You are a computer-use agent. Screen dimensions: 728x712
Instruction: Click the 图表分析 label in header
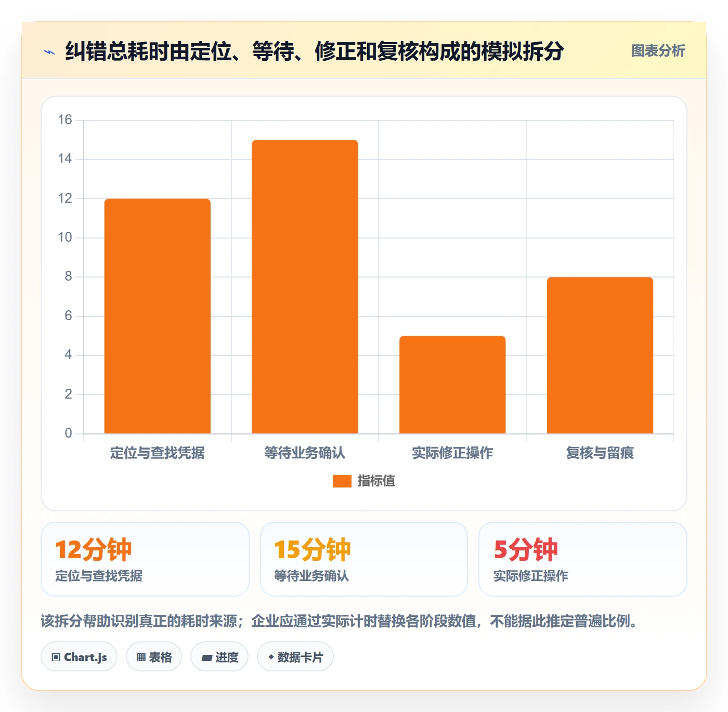pos(658,51)
